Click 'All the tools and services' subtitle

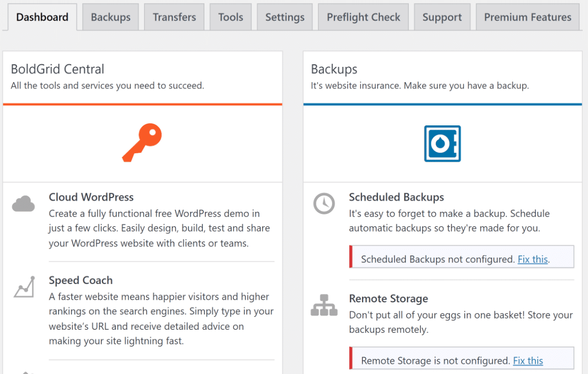(107, 86)
